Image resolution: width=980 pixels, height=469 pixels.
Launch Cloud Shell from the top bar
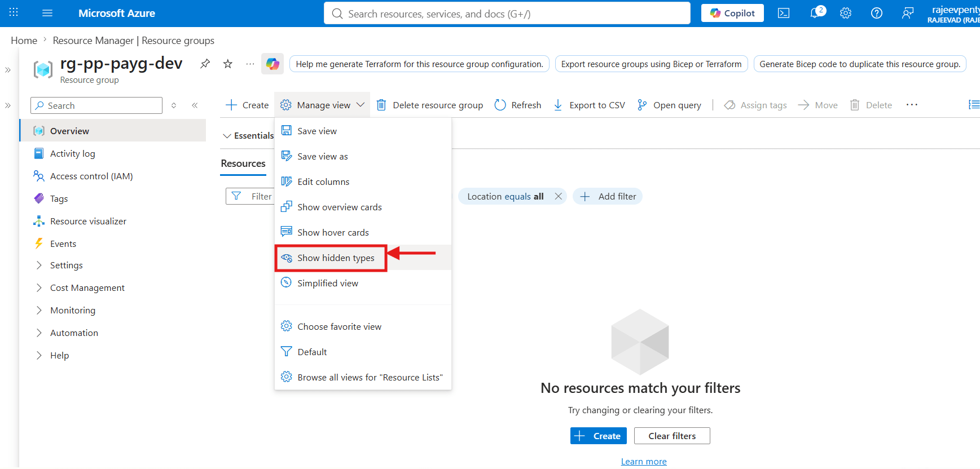point(784,13)
